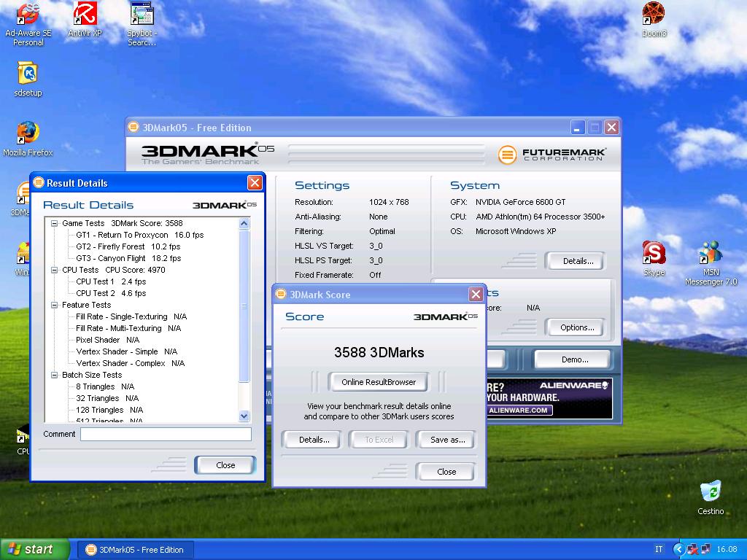Screen dimensions: 747x560
Task: Open the sdsetup desktop icon
Action: (x=28, y=79)
